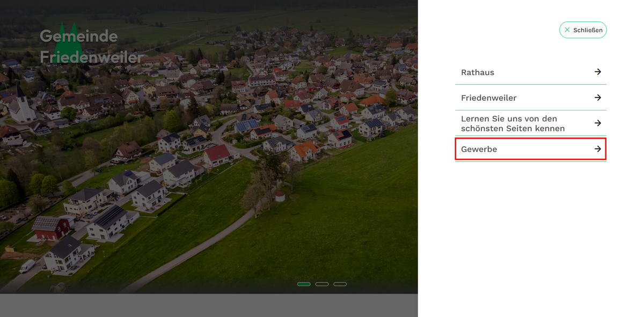Open the Rathaus menu item

pyautogui.click(x=531, y=72)
